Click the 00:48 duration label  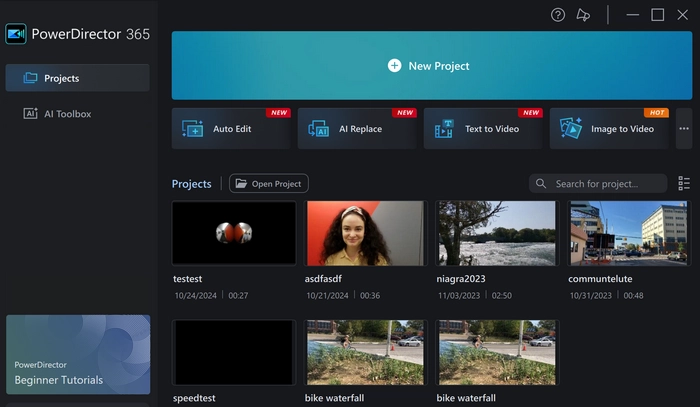pos(633,295)
